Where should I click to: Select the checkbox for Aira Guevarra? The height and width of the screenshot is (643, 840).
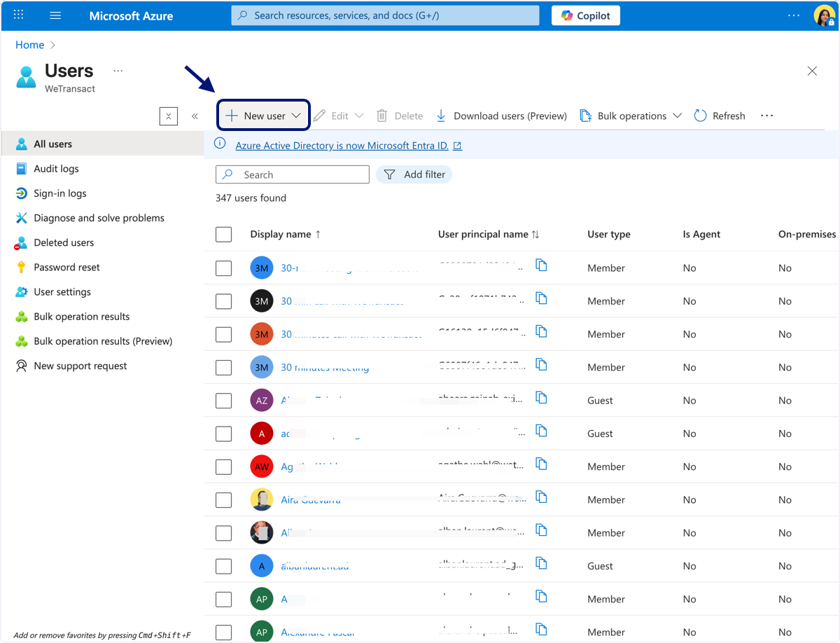click(x=224, y=499)
